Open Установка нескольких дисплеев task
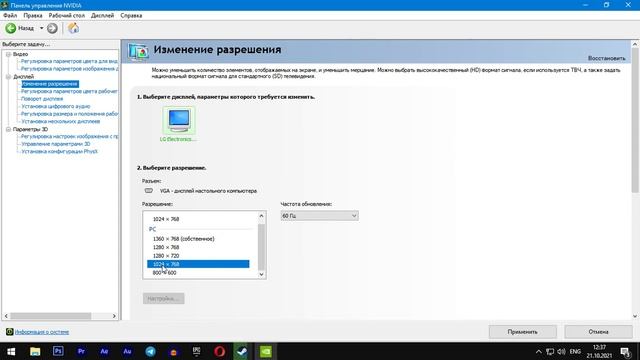 point(60,121)
